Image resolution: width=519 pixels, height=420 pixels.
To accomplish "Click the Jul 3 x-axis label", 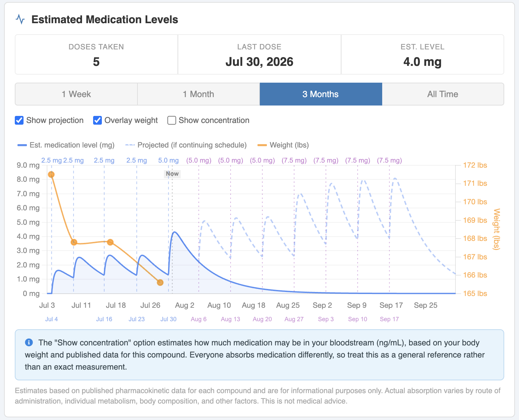I will pyautogui.click(x=47, y=305).
